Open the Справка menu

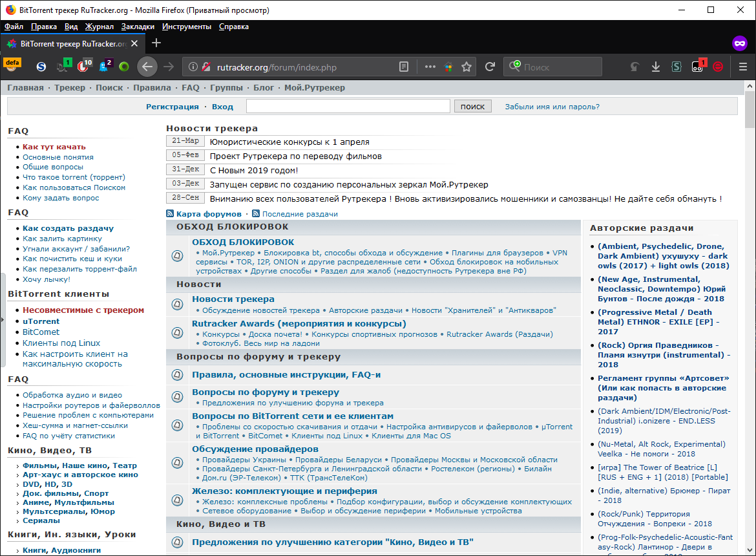tap(234, 27)
